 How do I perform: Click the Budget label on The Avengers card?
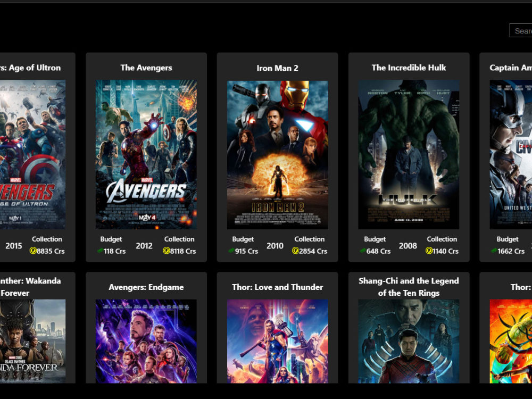pyautogui.click(x=111, y=239)
